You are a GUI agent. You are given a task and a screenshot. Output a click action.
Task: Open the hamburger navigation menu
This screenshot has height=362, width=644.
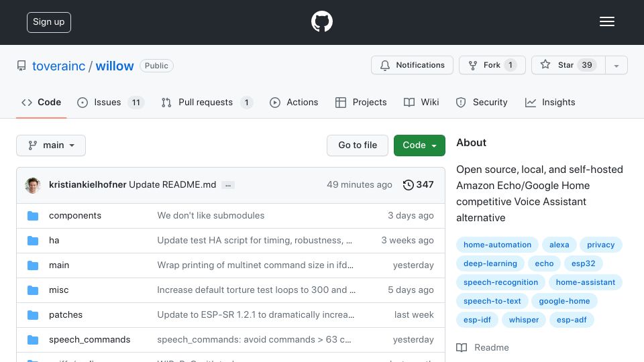[x=606, y=21]
